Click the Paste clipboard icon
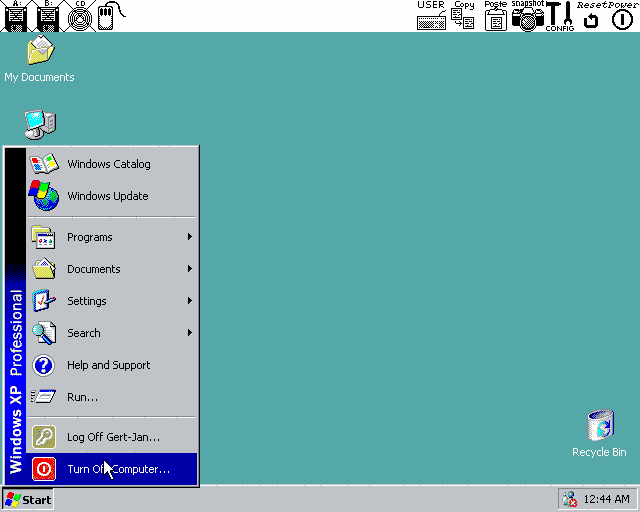This screenshot has width=640, height=512. coord(496,16)
